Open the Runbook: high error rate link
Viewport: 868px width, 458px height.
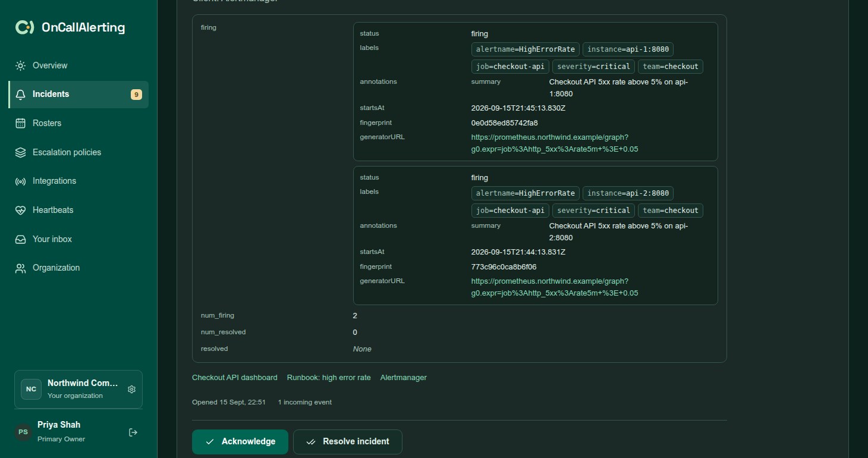(329, 378)
